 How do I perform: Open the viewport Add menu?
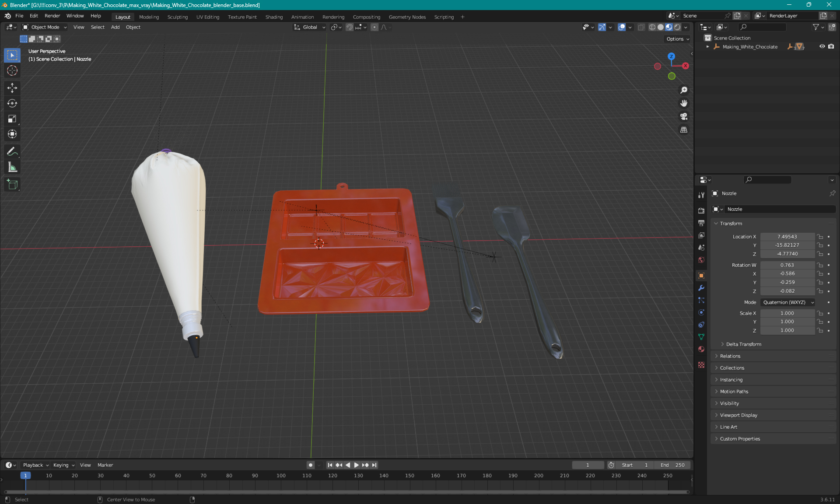pos(115,27)
